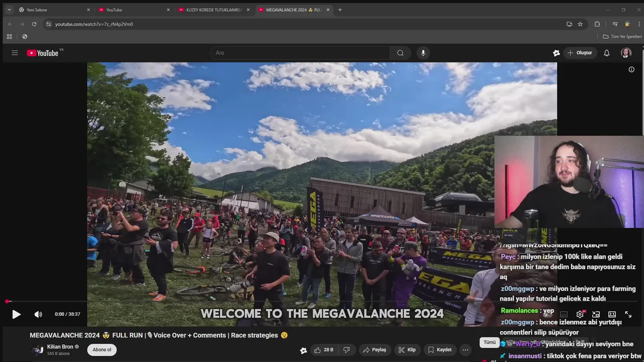Click the 545 B abone subscriber count

[58, 354]
